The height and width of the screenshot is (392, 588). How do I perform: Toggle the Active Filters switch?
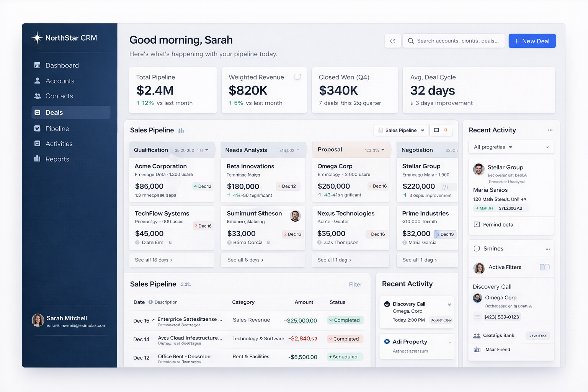(x=544, y=267)
